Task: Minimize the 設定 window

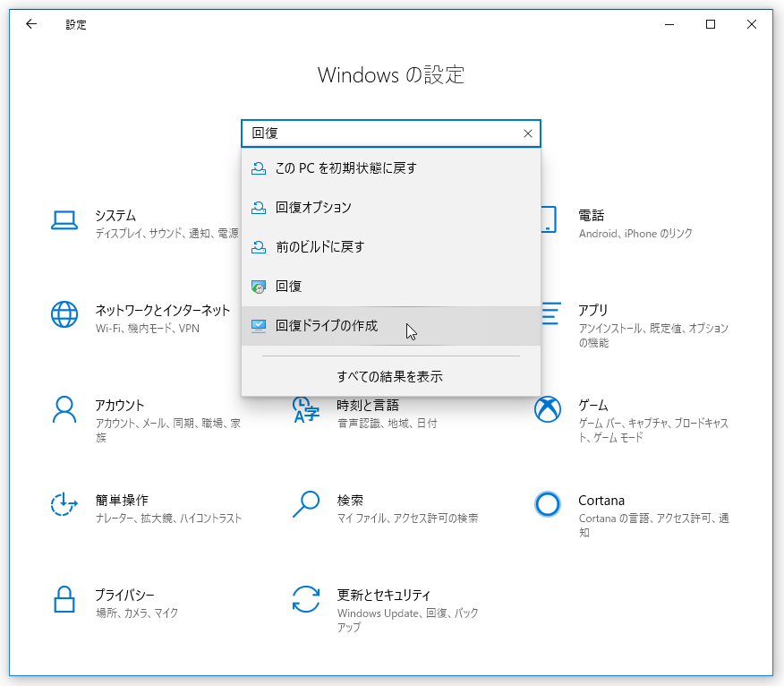Action: 669,24
